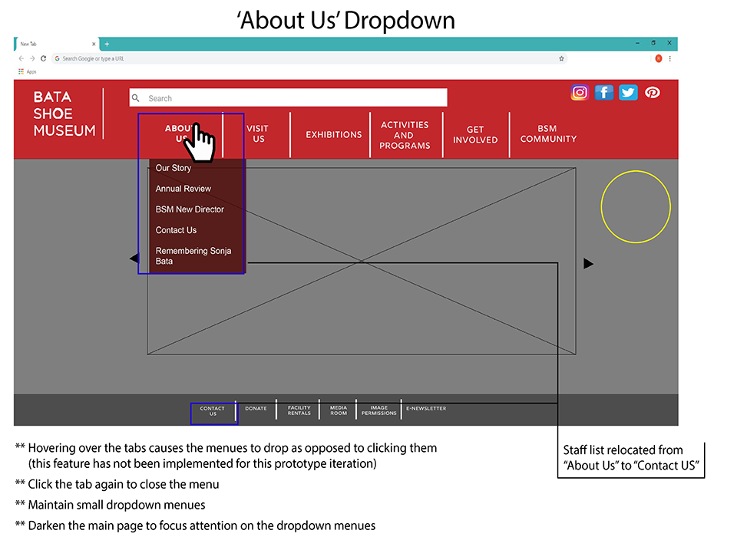Click the footer Donate link

256,408
